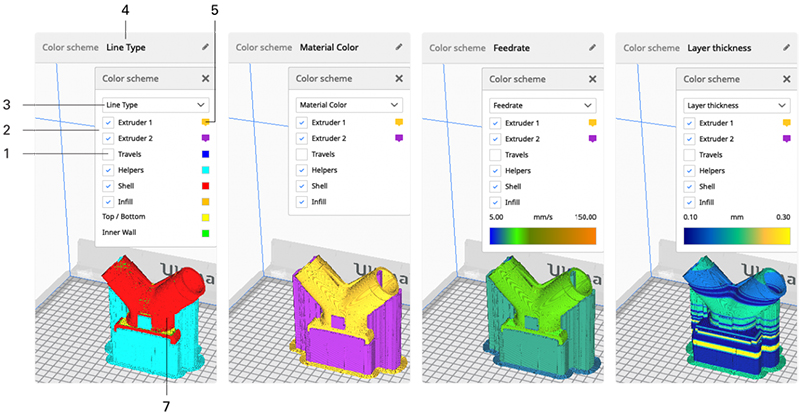
Task: Click the Top / Bottom label in Line Type legend
Action: (x=124, y=215)
